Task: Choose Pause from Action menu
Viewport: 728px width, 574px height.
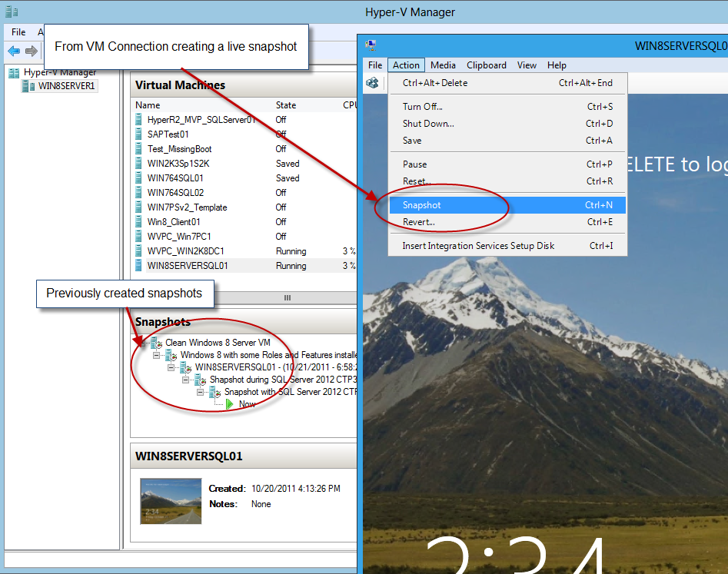Action: [507, 164]
